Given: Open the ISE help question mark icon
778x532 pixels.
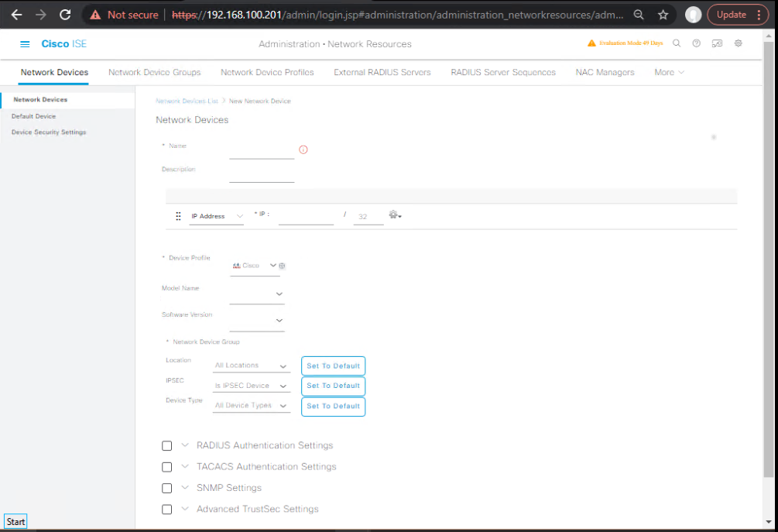Looking at the screenshot, I should 697,43.
